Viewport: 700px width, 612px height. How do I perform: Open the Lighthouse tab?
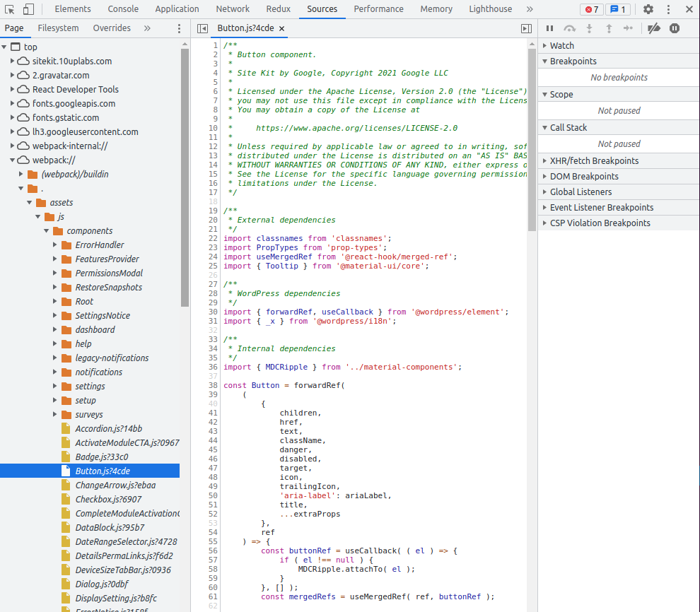[x=490, y=9]
